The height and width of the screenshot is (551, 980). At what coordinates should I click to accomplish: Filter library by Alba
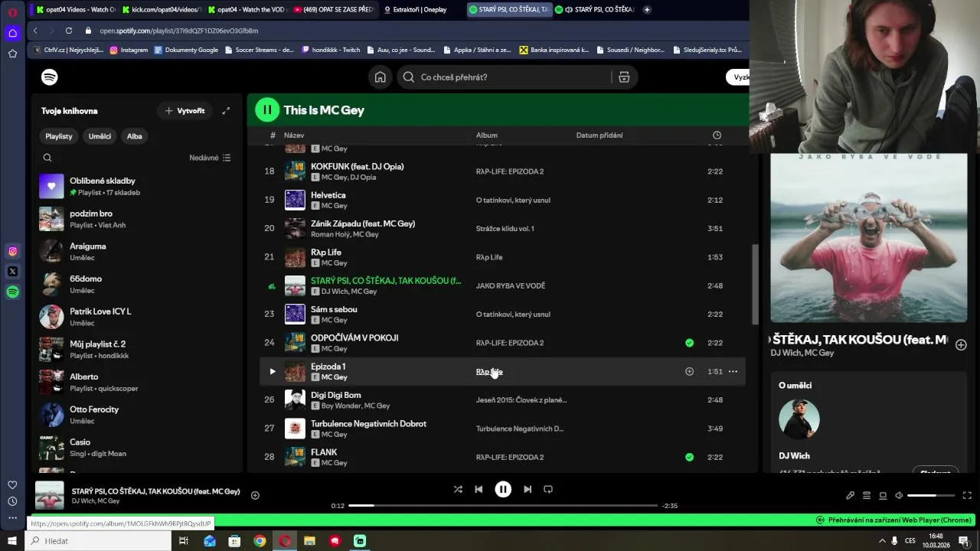point(135,136)
